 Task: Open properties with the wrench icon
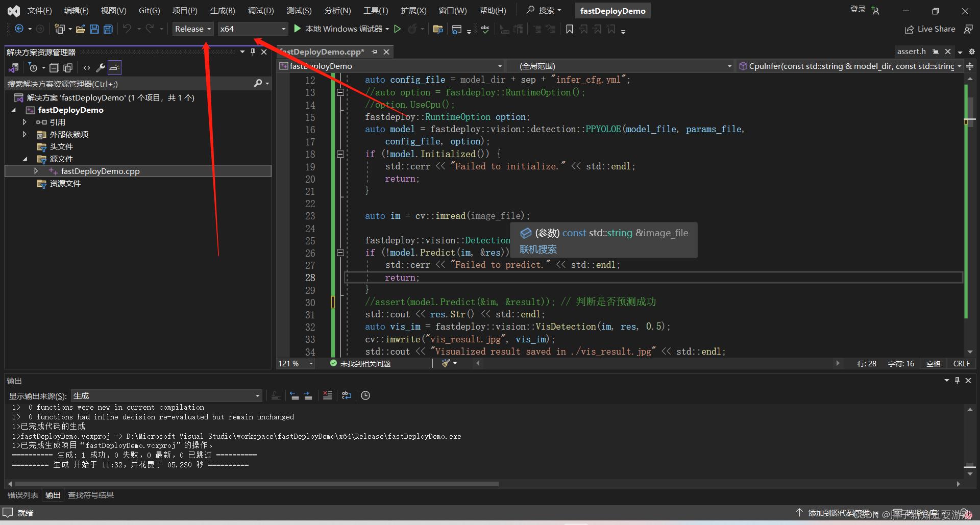(x=101, y=67)
